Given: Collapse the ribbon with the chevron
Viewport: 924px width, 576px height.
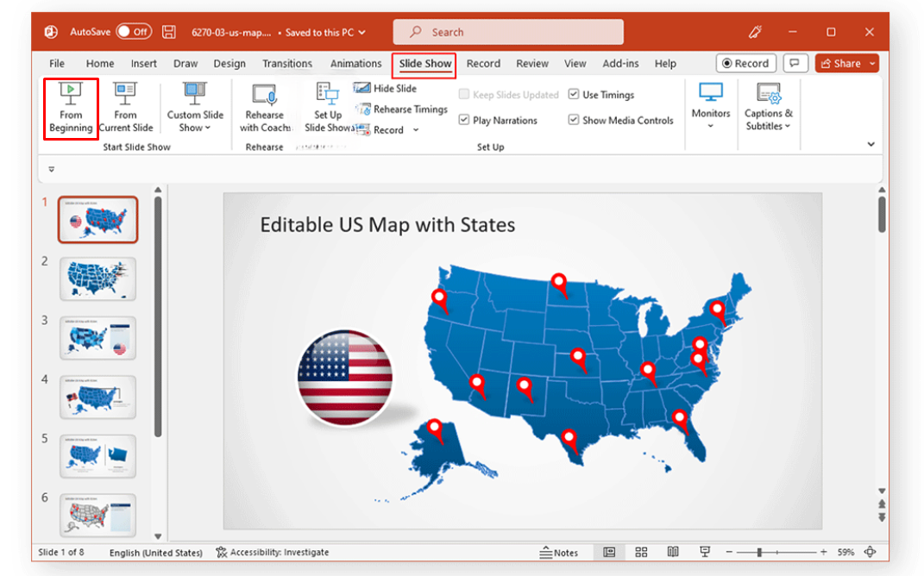Looking at the screenshot, I should (x=871, y=144).
